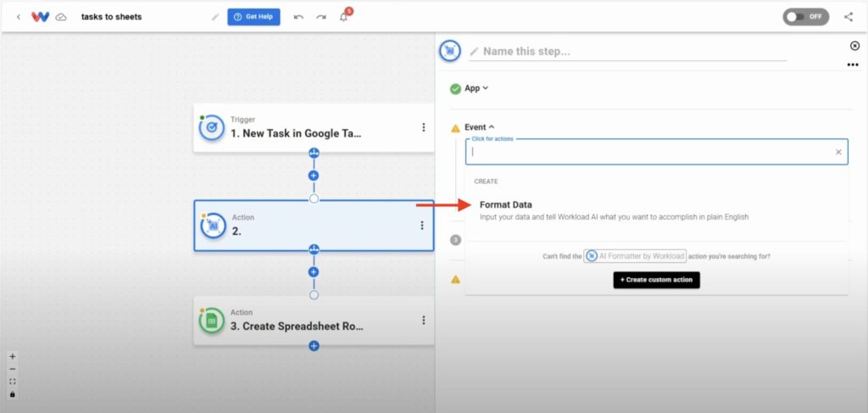Viewport: 868px width, 413px height.
Task: Click the Name this step field
Action: tap(627, 52)
